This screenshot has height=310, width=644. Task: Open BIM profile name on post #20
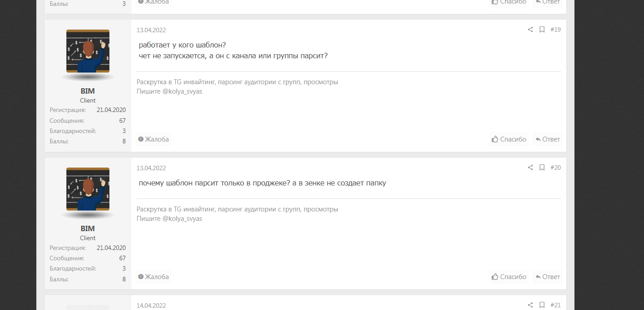pyautogui.click(x=88, y=228)
